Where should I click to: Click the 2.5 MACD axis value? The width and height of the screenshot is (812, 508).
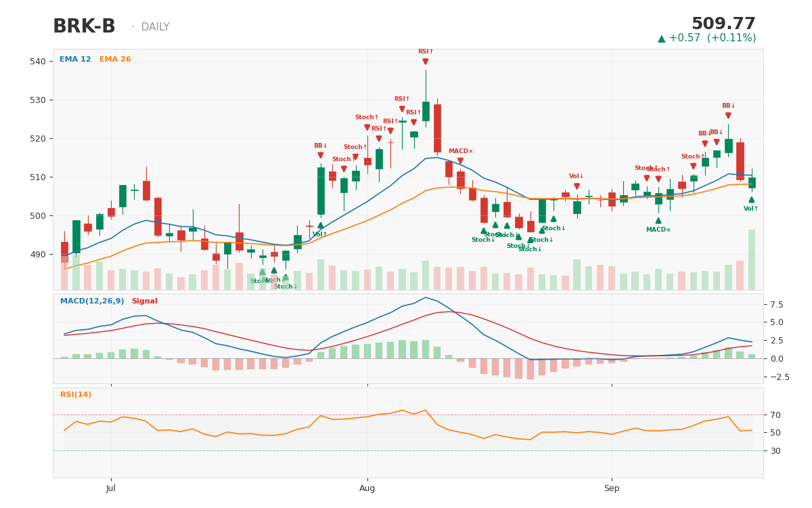776,341
